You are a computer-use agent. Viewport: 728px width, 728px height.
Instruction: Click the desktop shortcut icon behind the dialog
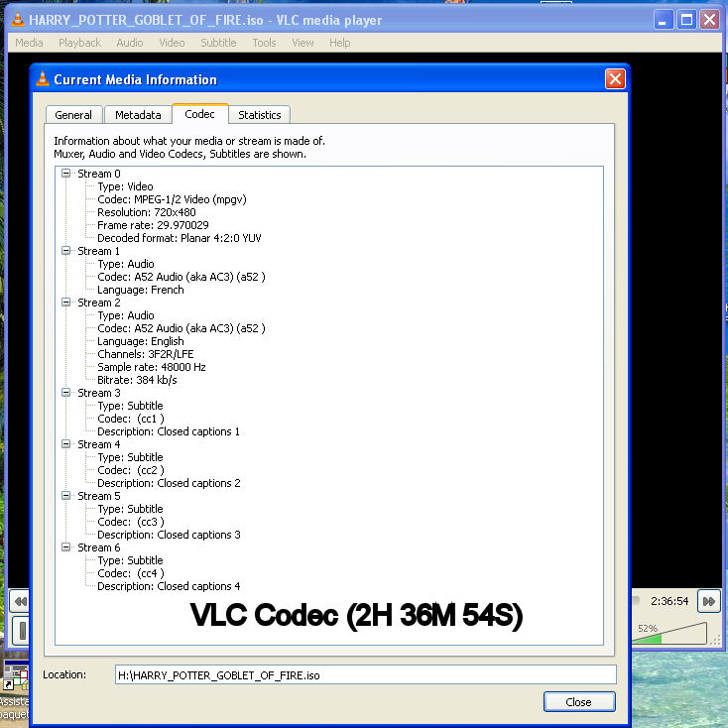pos(15,677)
